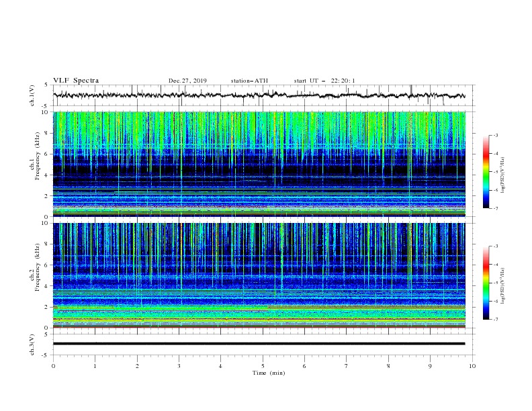Click the "-4" tick on the ch.2 colorbar
The width and height of the screenshot is (532, 411).
click(496, 265)
